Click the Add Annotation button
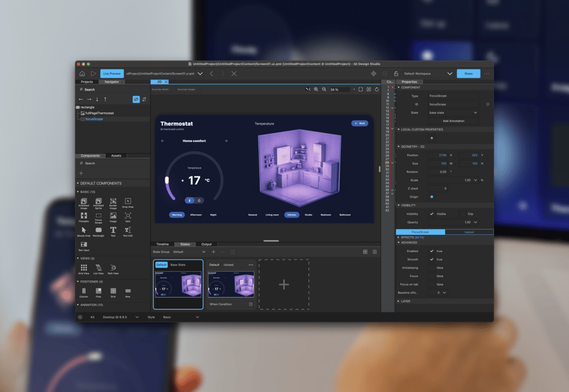Screen dimensions: 569x392 pos(453,120)
